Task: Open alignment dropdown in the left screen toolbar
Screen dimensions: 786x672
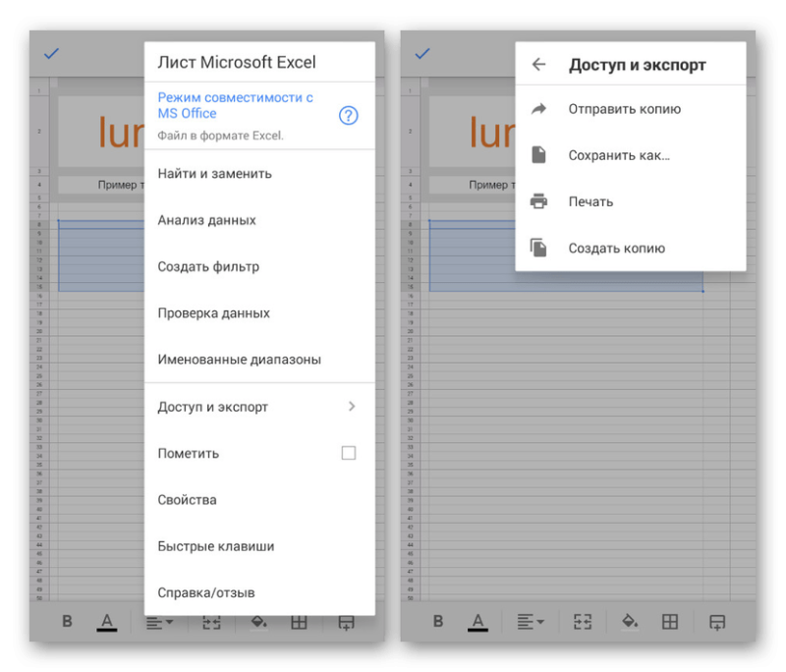Action: pos(159,623)
